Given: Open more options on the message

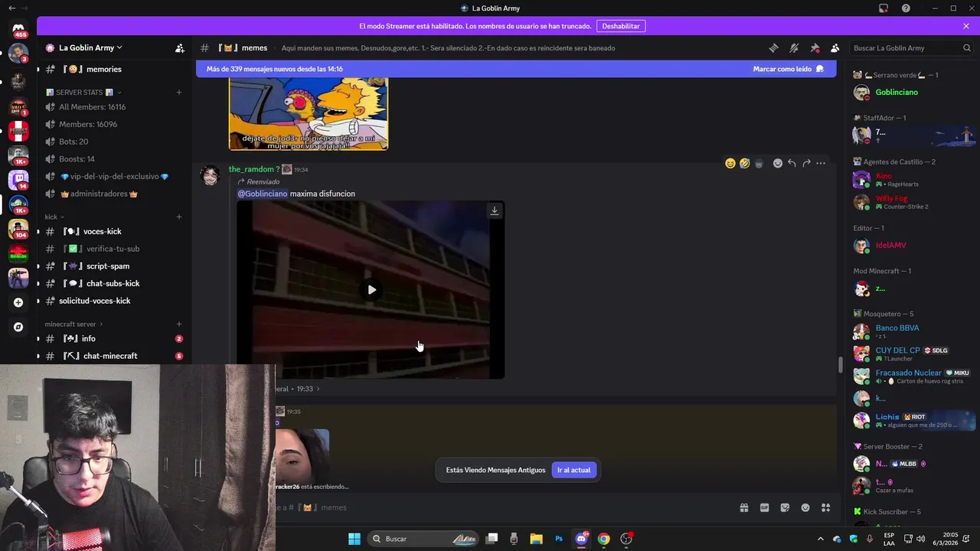Looking at the screenshot, I should [x=821, y=163].
